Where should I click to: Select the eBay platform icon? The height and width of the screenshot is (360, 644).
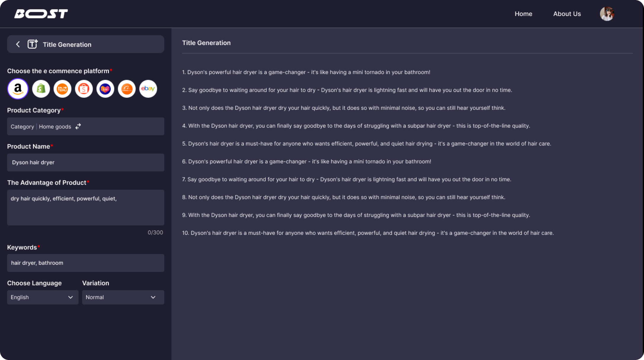point(148,89)
